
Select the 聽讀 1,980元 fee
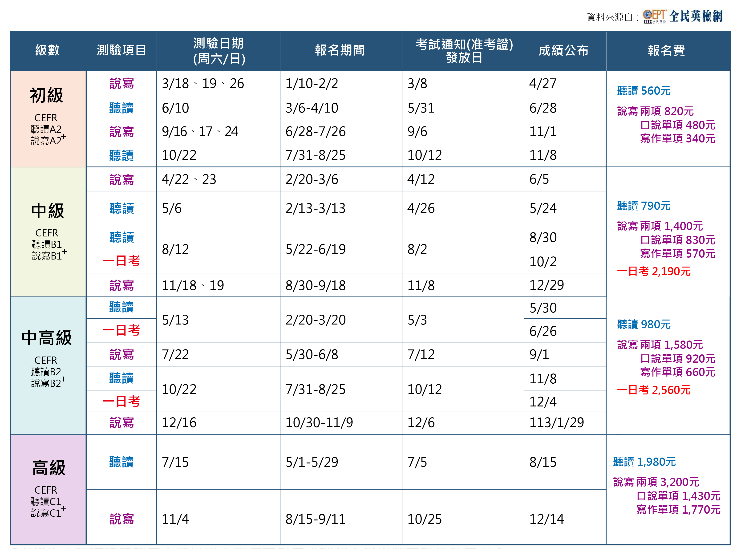(644, 462)
